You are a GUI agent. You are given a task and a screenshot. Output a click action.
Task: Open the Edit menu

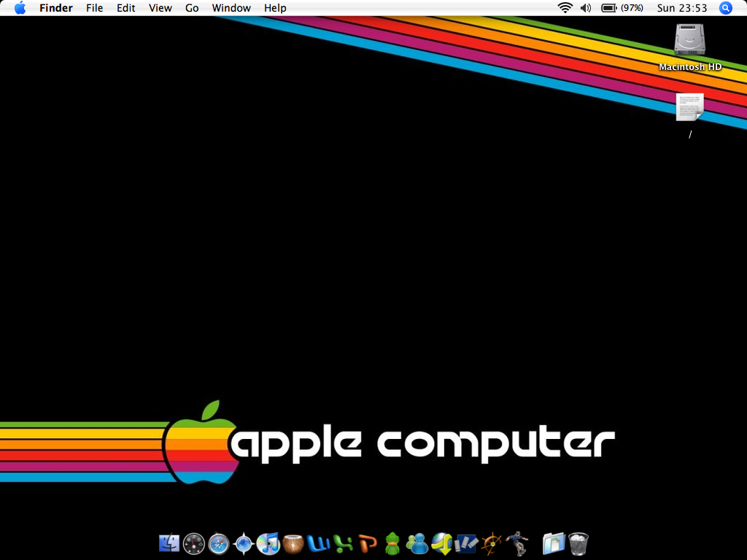(125, 8)
